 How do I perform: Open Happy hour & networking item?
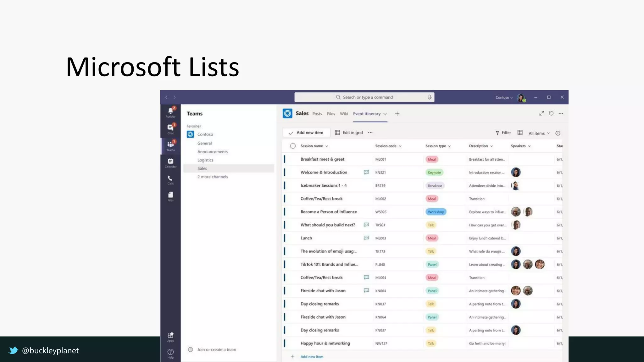coord(325,343)
